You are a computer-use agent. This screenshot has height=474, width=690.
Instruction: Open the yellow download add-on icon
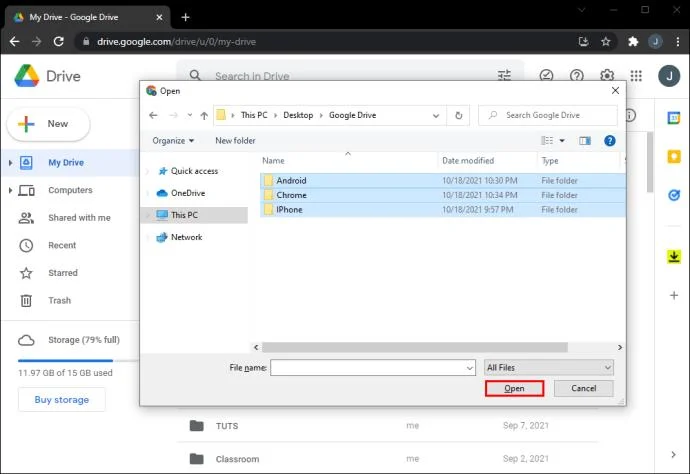[x=674, y=256]
